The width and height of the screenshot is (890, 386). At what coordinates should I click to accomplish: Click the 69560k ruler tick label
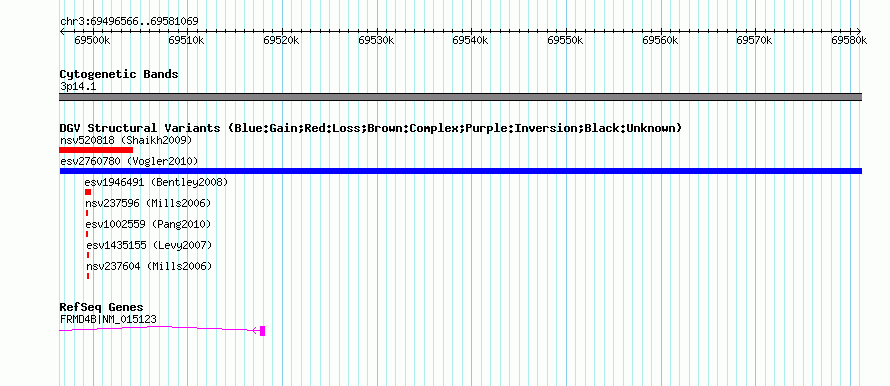click(x=660, y=40)
